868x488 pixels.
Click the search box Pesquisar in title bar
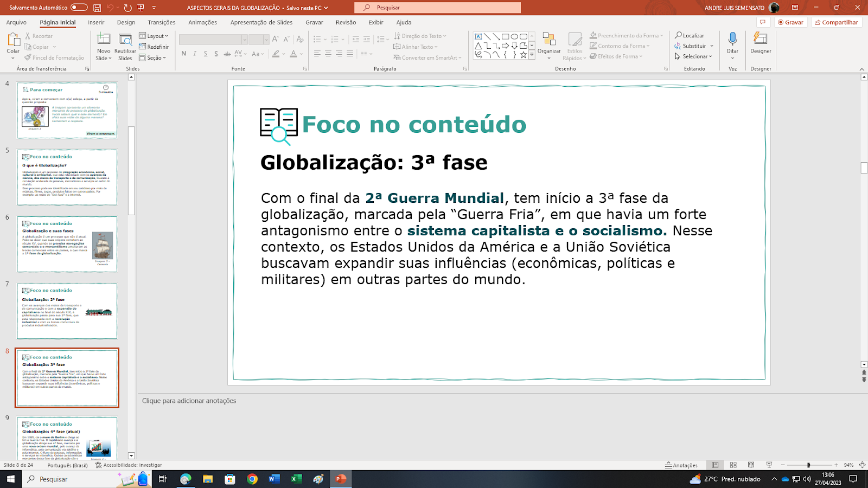coord(437,8)
